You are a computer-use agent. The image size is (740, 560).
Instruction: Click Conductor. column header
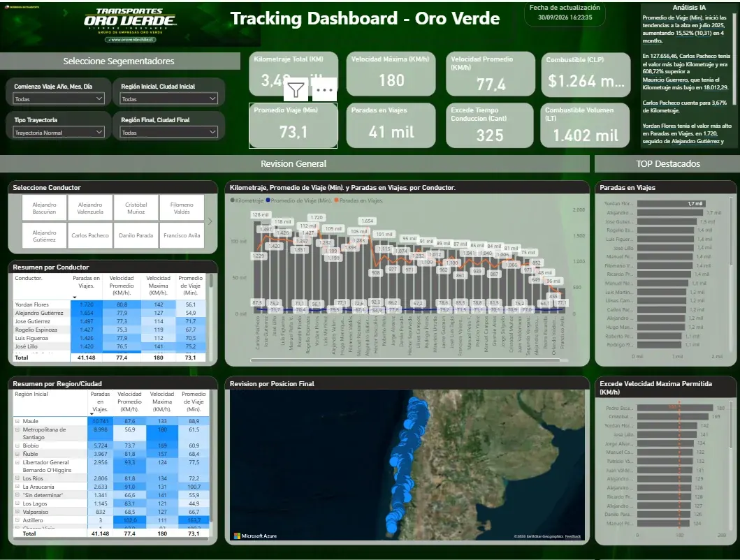point(29,279)
